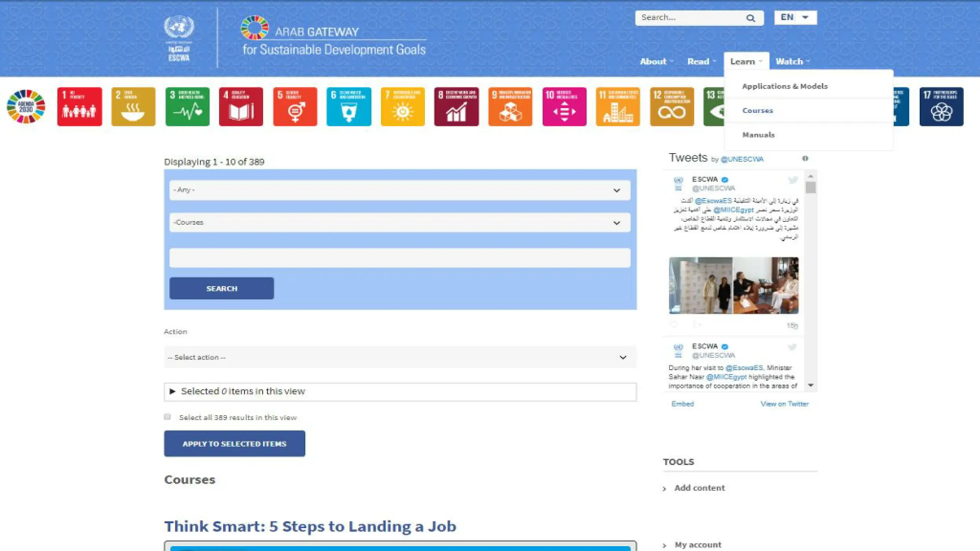980x551 pixels.
Task: Open the EN language selector
Action: (x=795, y=18)
